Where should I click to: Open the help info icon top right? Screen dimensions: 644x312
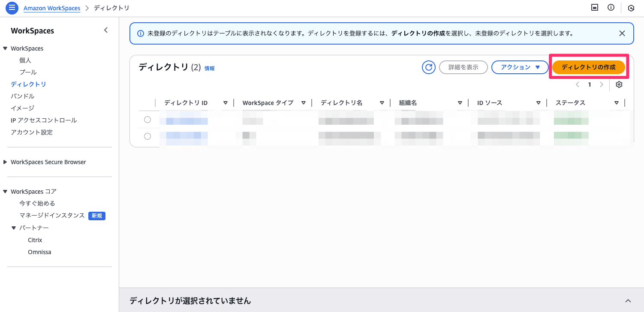click(611, 7)
